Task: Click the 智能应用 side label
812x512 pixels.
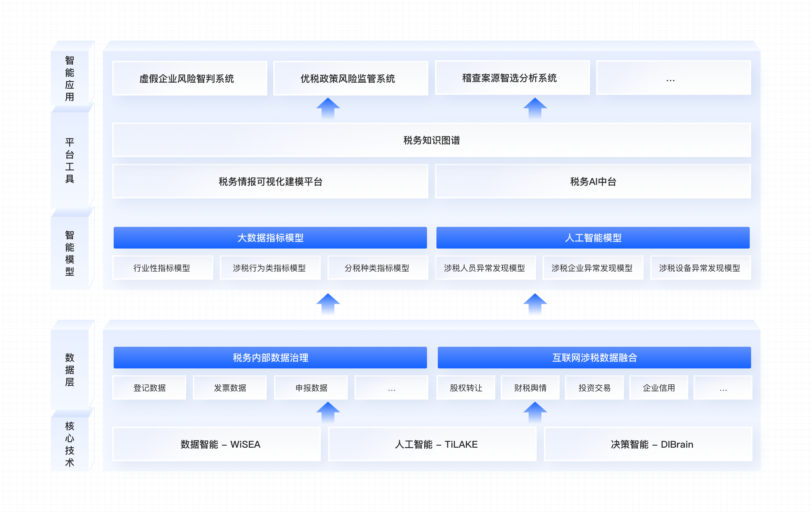Action: (69, 79)
